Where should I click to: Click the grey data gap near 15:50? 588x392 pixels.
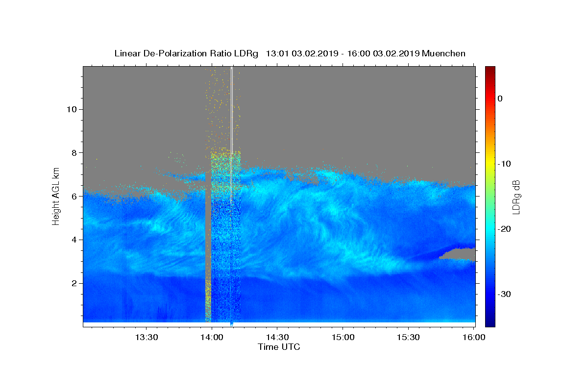[459, 254]
